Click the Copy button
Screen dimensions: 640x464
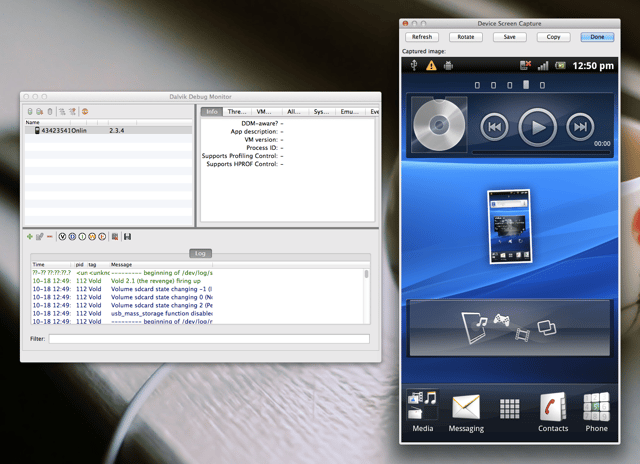click(553, 37)
